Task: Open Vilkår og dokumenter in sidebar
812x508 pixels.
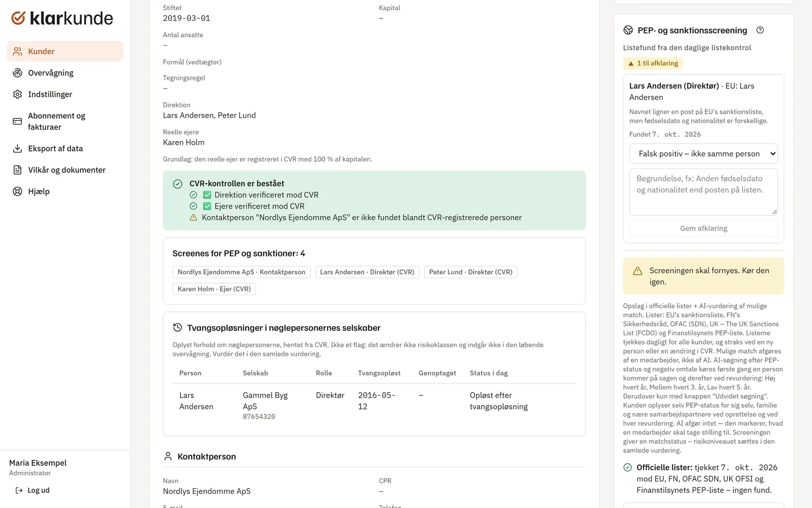Action: coord(65,170)
